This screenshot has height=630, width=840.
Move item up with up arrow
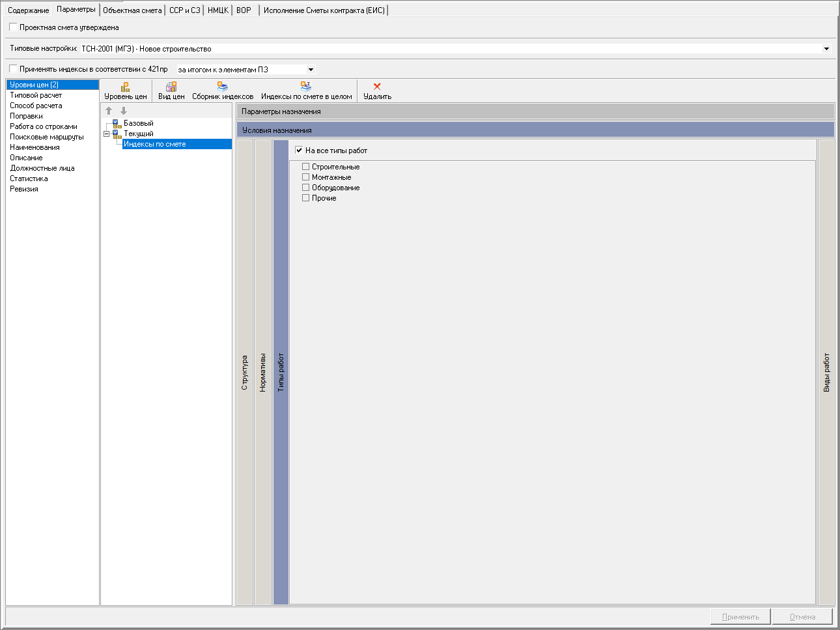click(109, 111)
